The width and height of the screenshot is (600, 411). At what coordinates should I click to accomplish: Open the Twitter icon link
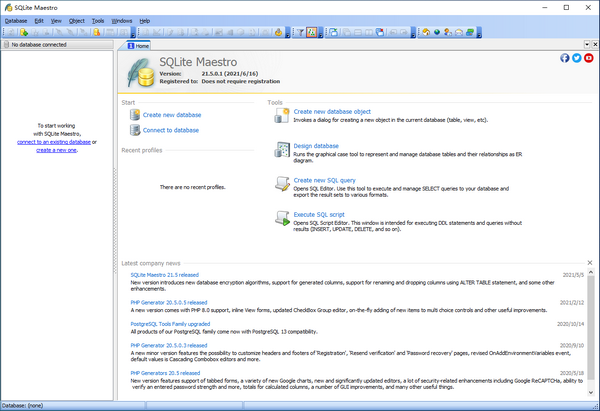[x=577, y=59]
